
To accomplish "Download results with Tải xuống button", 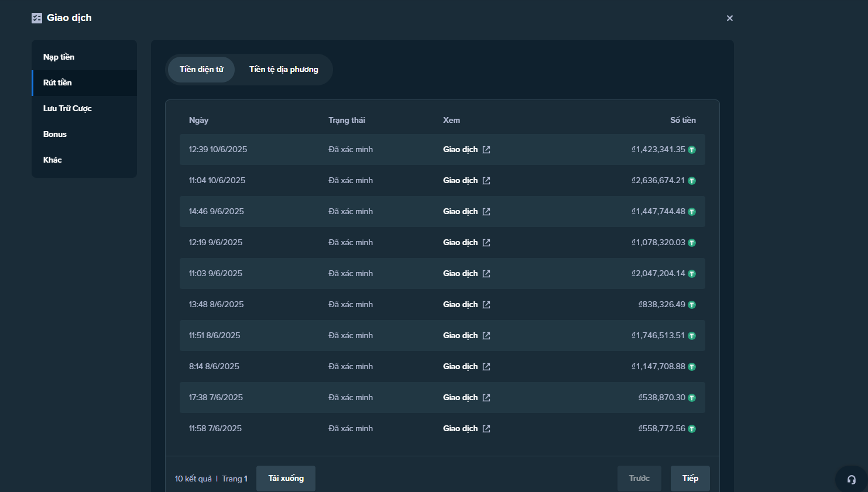I will [x=286, y=479].
